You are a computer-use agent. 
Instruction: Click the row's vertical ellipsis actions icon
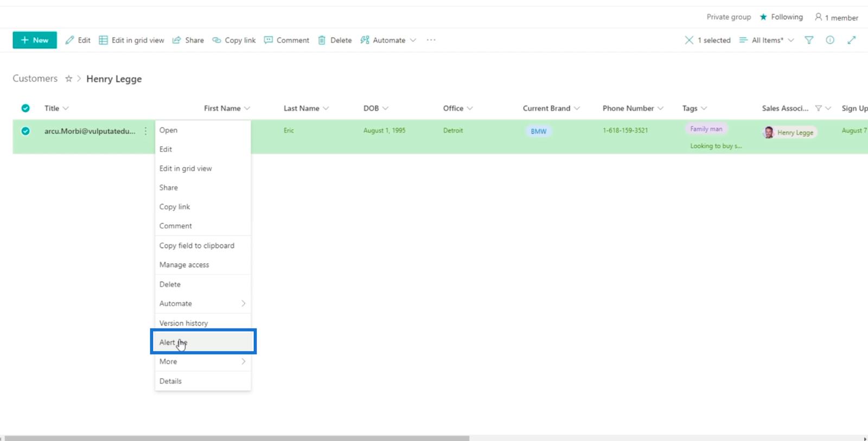(x=145, y=131)
